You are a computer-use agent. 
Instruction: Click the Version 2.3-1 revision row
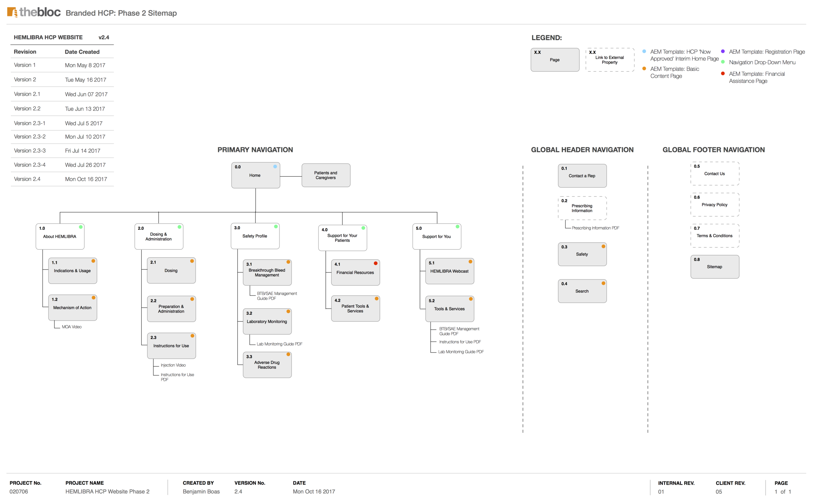pos(62,123)
